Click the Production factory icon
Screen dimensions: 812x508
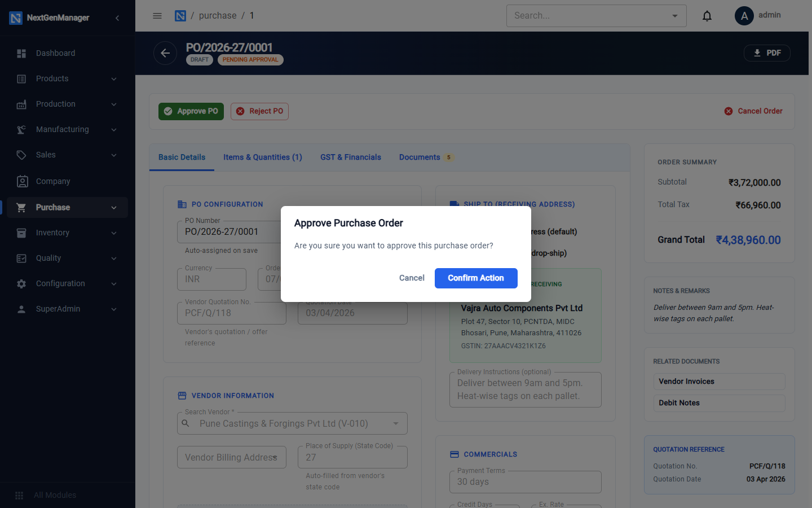pos(21,104)
